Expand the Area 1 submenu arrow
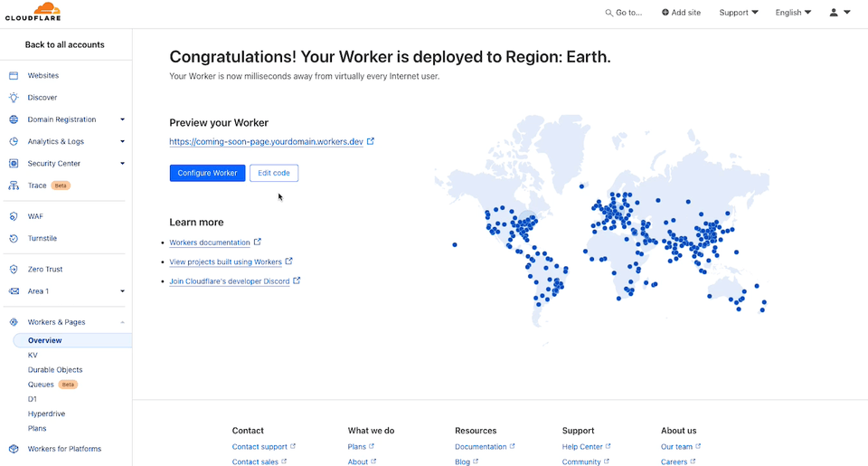The width and height of the screenshot is (868, 466). (x=122, y=290)
